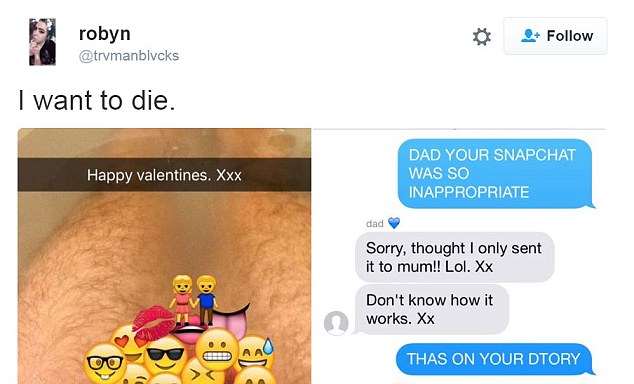Screen dimensions: 634x384
Task: Click the Follow button
Action: [555, 36]
